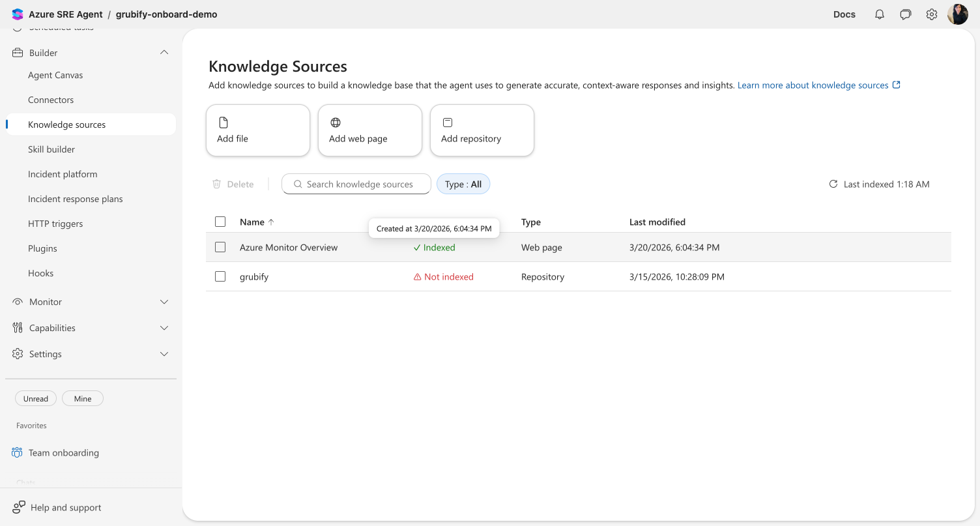980x526 pixels.
Task: Click the red Not indexed warning icon
Action: tap(418, 277)
